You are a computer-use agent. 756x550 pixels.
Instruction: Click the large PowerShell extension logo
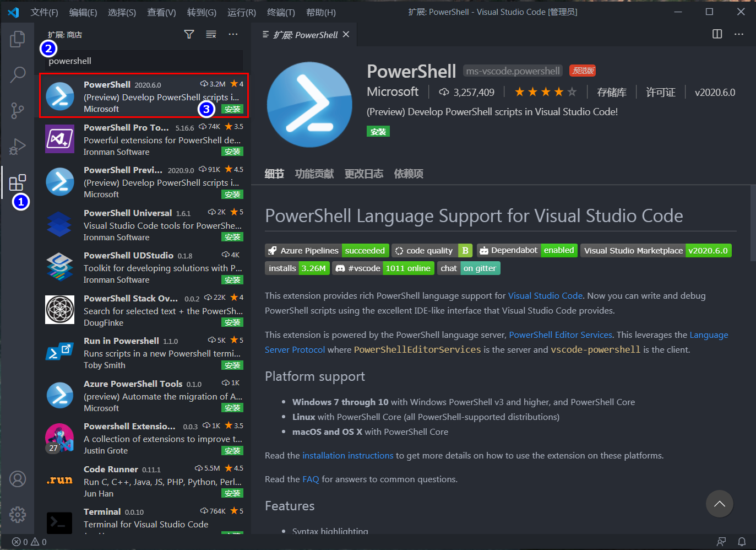(x=309, y=105)
